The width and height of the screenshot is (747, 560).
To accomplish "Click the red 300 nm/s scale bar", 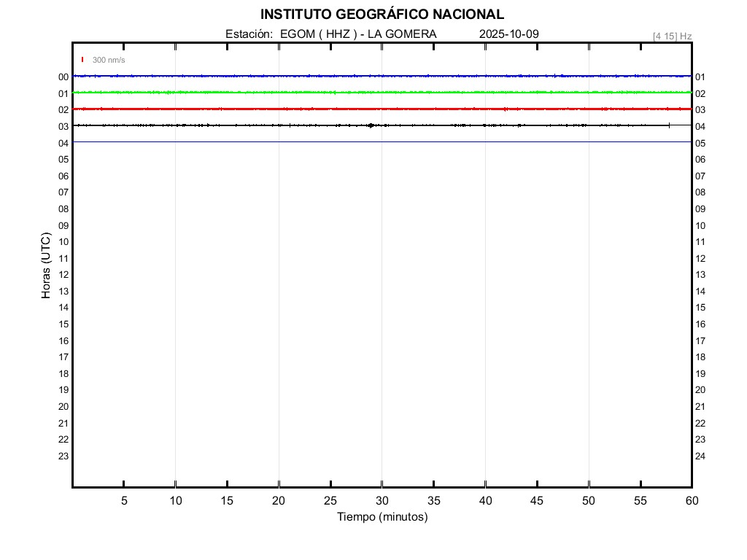I will point(82,60).
